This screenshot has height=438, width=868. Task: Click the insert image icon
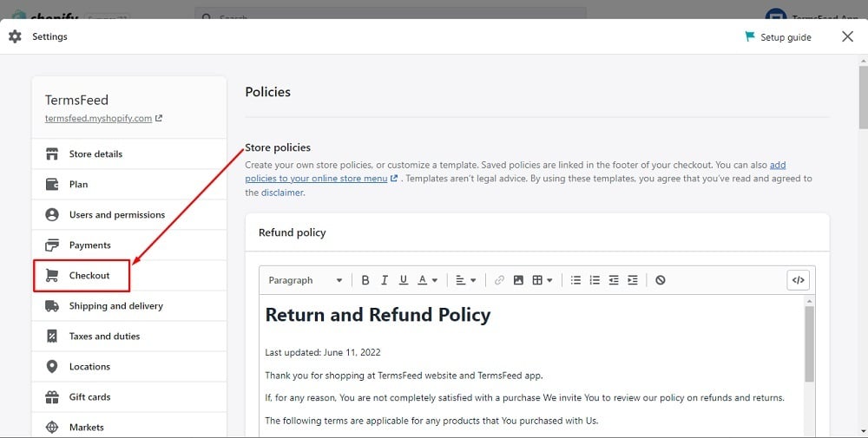pos(518,280)
